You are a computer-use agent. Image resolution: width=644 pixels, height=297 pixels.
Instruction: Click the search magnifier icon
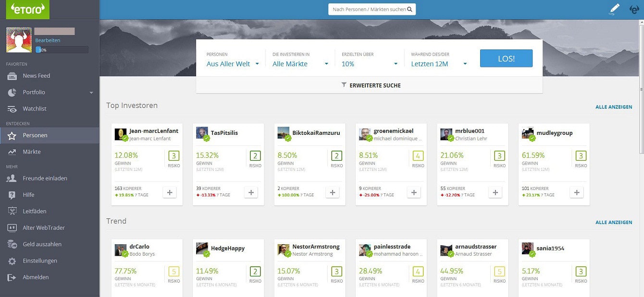pyautogui.click(x=409, y=9)
